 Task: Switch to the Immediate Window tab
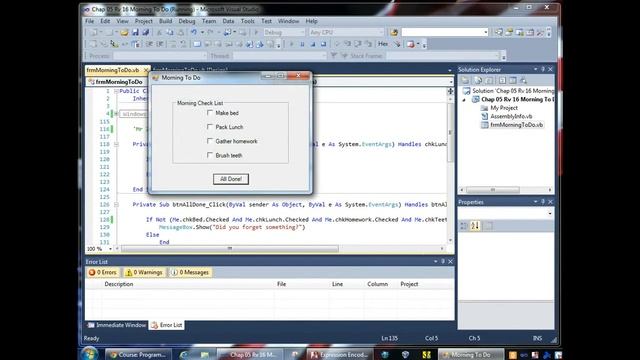[x=117, y=325]
